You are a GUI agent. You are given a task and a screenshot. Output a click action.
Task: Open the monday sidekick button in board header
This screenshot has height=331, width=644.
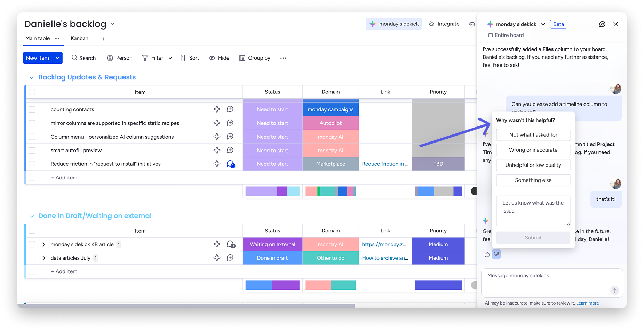tap(393, 24)
